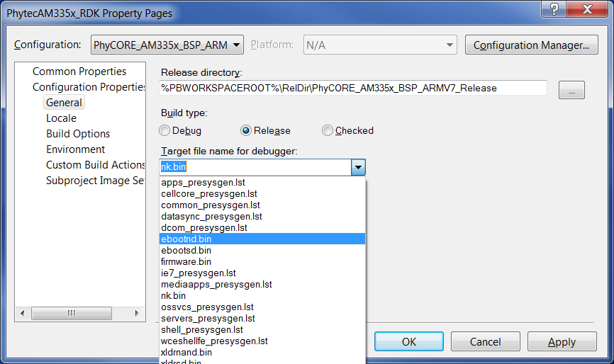The height and width of the screenshot is (364, 614).
Task: Choose nk.bin in the dropdown list
Action: pos(262,295)
